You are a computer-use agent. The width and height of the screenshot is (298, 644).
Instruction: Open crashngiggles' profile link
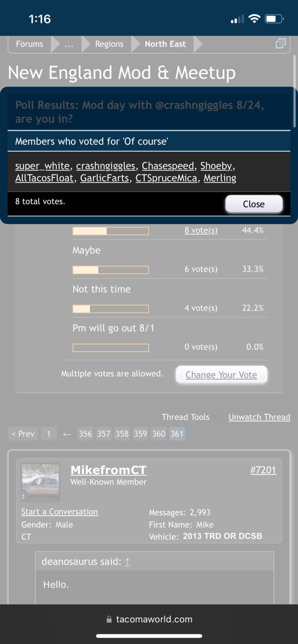(106, 166)
